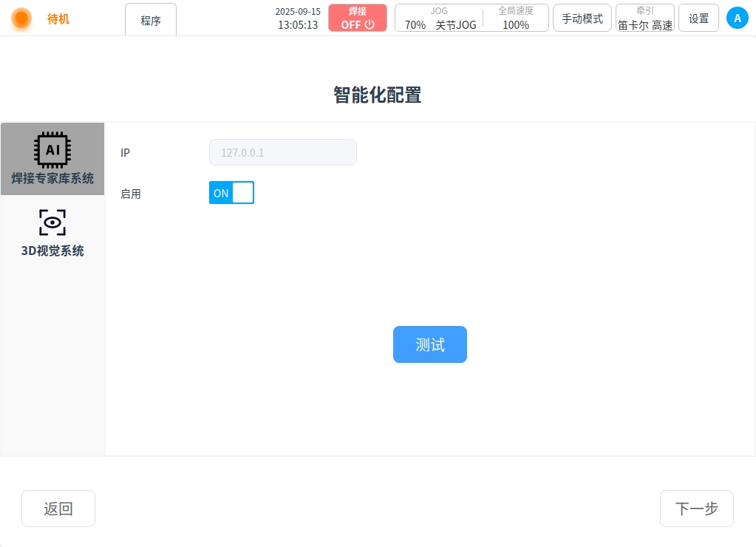Change the 关节JOG mode selector

click(x=456, y=24)
